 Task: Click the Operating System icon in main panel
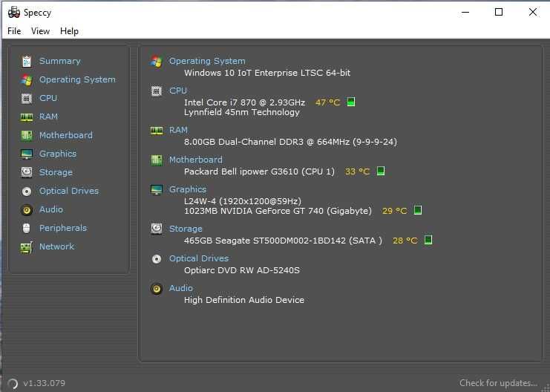tap(157, 62)
